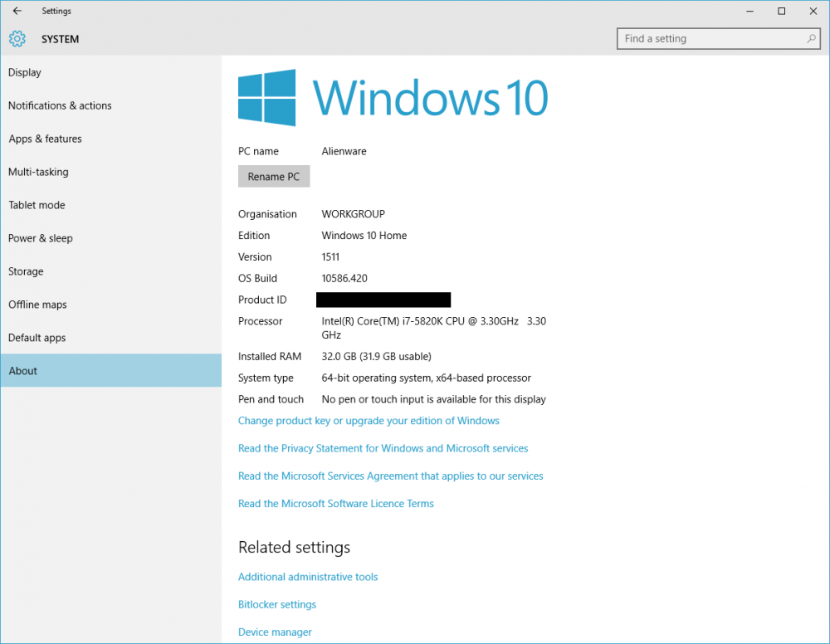Image resolution: width=830 pixels, height=644 pixels.
Task: Switch to Power & sleep
Action: tap(110, 238)
